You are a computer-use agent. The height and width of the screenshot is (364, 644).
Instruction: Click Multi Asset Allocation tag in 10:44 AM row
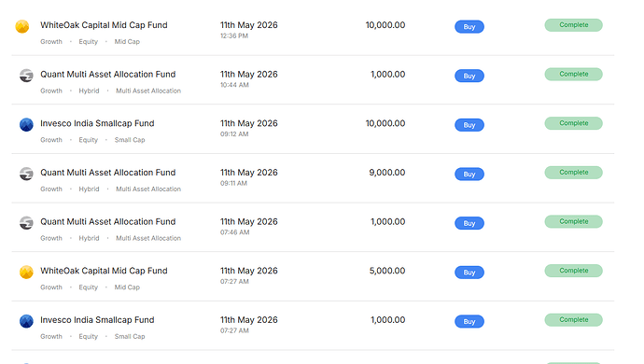pos(148,91)
